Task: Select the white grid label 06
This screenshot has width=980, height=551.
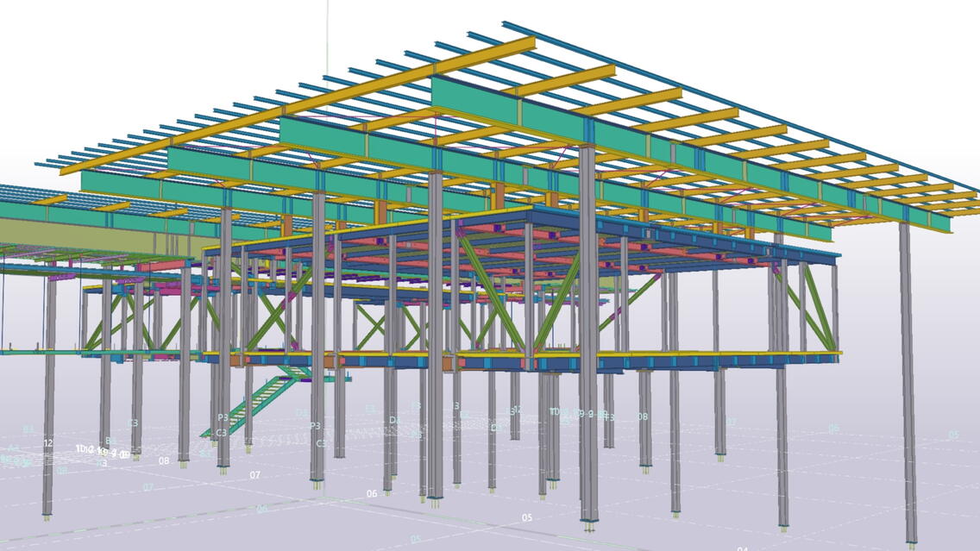Action: [372, 494]
